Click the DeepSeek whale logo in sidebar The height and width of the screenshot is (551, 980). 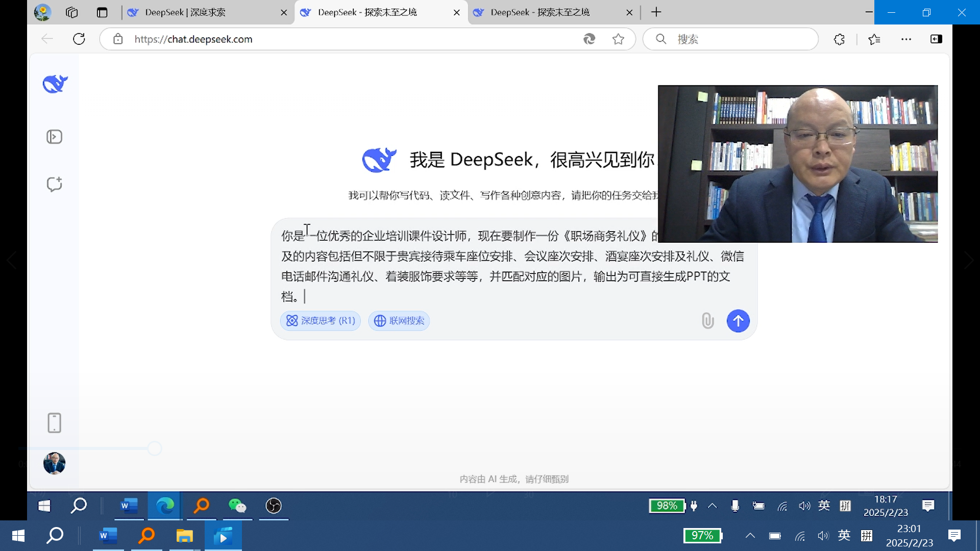[x=55, y=84]
